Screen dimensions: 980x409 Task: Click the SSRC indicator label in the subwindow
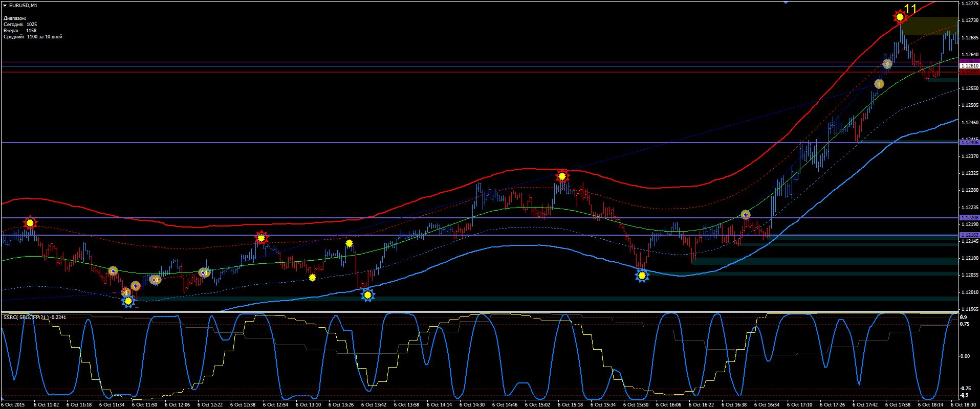coord(35,317)
